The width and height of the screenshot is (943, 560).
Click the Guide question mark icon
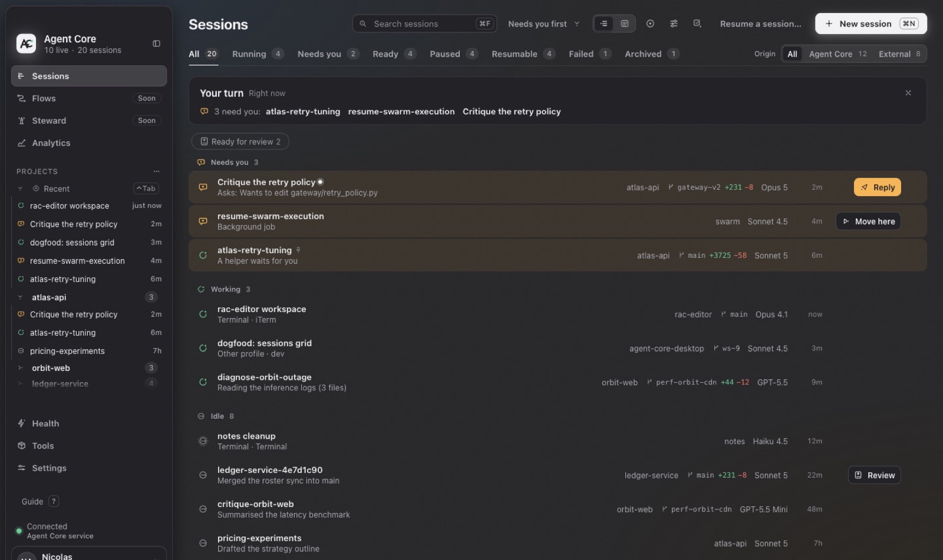pos(54,502)
